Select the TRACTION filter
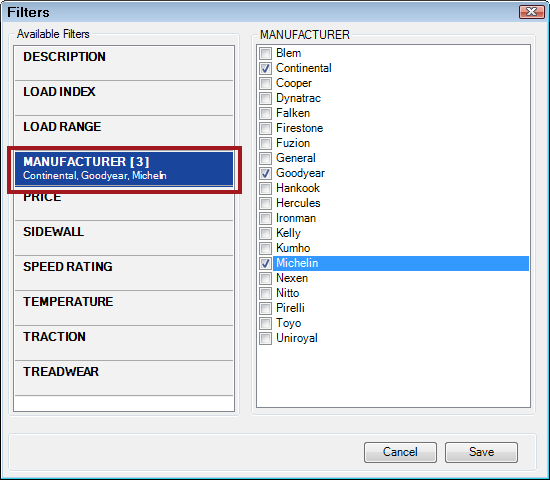Screen dimensions: 550x480 [124, 343]
